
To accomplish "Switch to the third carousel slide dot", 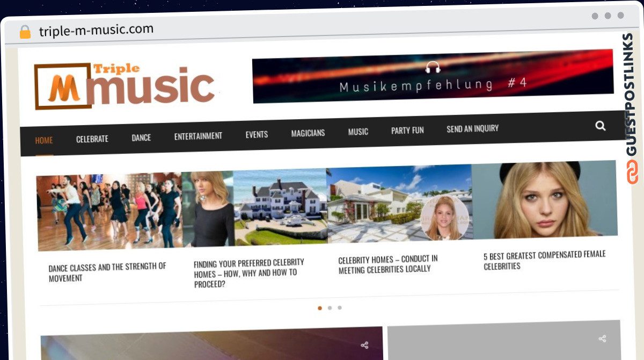I will [340, 308].
